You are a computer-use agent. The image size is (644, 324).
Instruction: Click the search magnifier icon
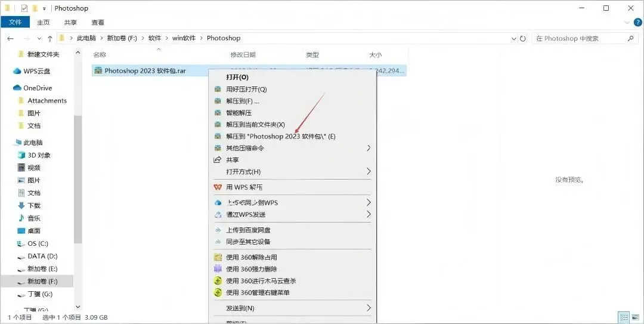click(631, 38)
